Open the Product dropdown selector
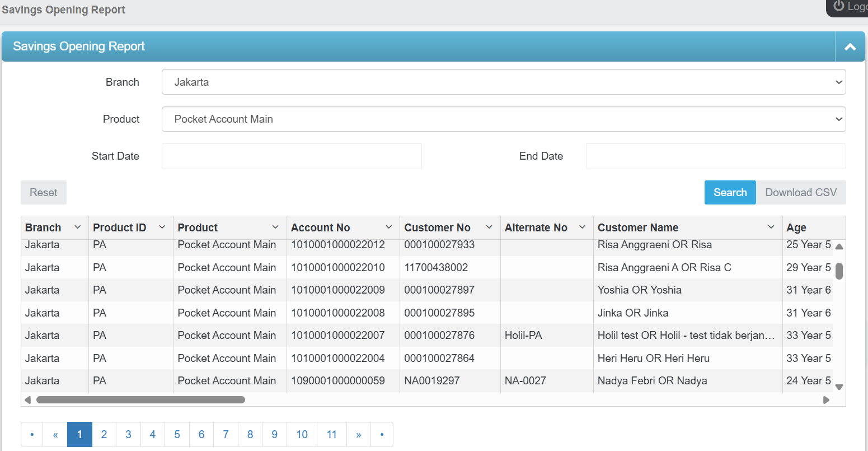This screenshot has height=451, width=868. [503, 119]
